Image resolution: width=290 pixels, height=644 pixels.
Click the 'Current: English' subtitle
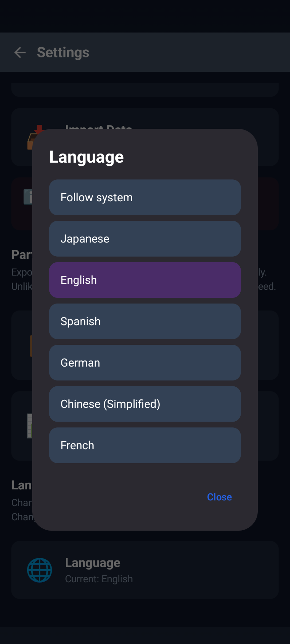[x=99, y=579]
